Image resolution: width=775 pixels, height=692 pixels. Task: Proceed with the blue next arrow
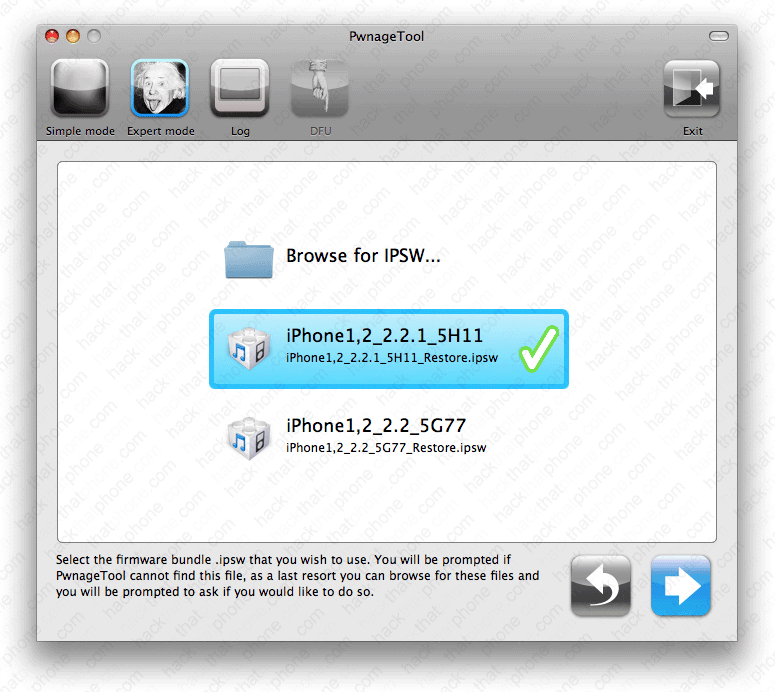coord(681,586)
